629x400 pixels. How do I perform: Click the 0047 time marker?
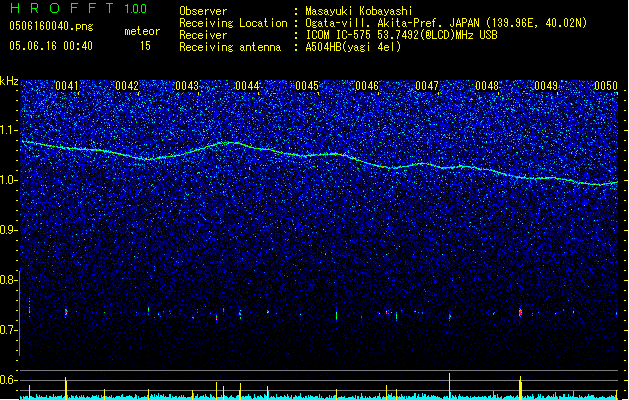click(427, 86)
